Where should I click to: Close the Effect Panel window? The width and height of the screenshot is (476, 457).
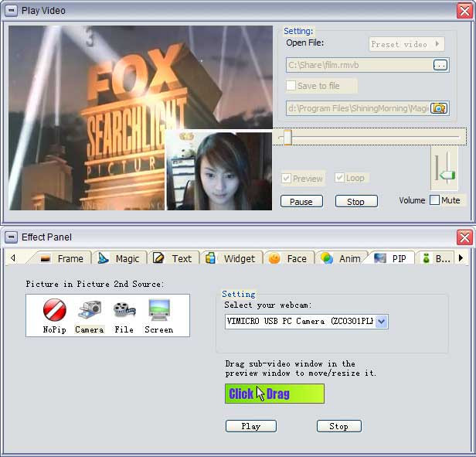(x=464, y=237)
